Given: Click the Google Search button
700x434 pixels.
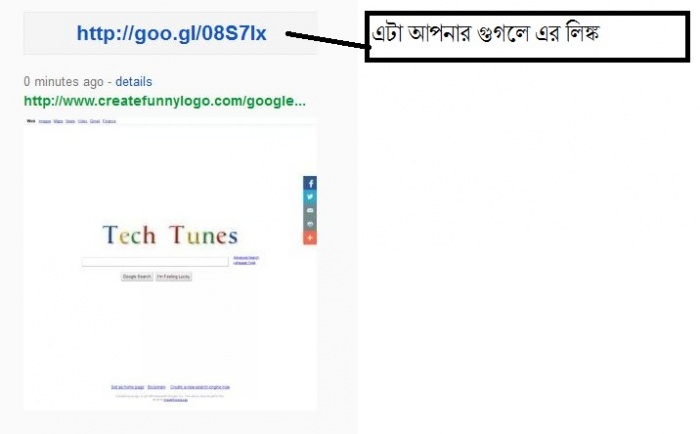Looking at the screenshot, I should (x=137, y=277).
